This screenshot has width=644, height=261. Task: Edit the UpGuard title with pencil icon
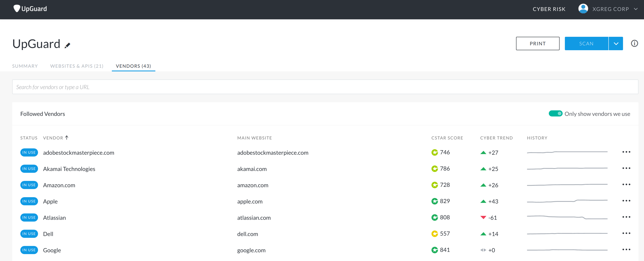[x=68, y=45]
